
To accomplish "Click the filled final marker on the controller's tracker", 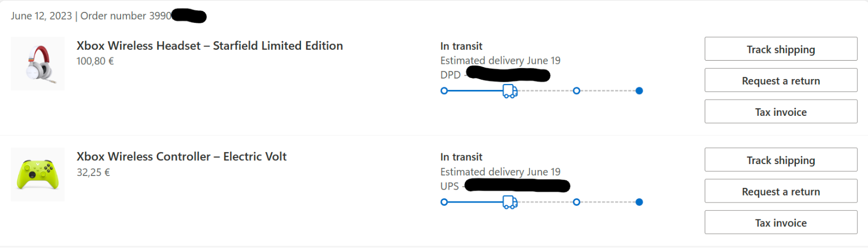I will tap(639, 202).
